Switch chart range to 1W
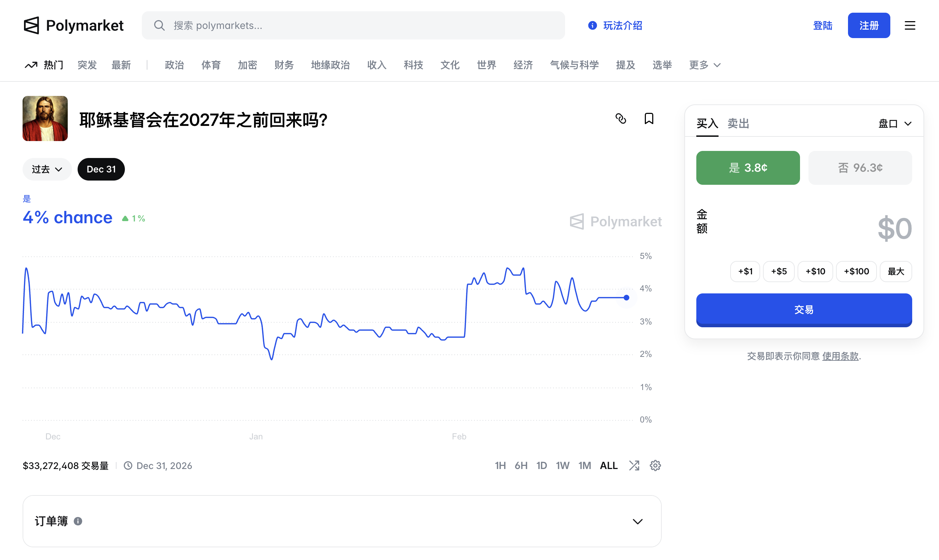Image resolution: width=939 pixels, height=560 pixels. 562,465
